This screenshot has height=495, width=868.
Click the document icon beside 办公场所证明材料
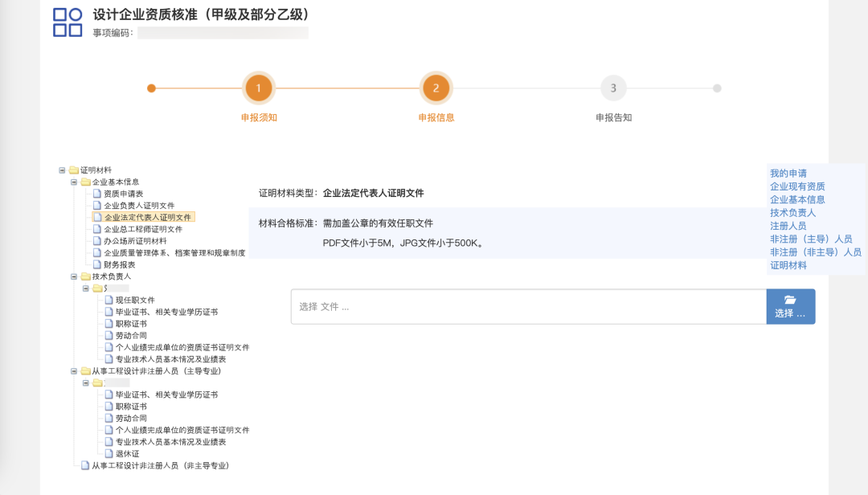point(96,239)
